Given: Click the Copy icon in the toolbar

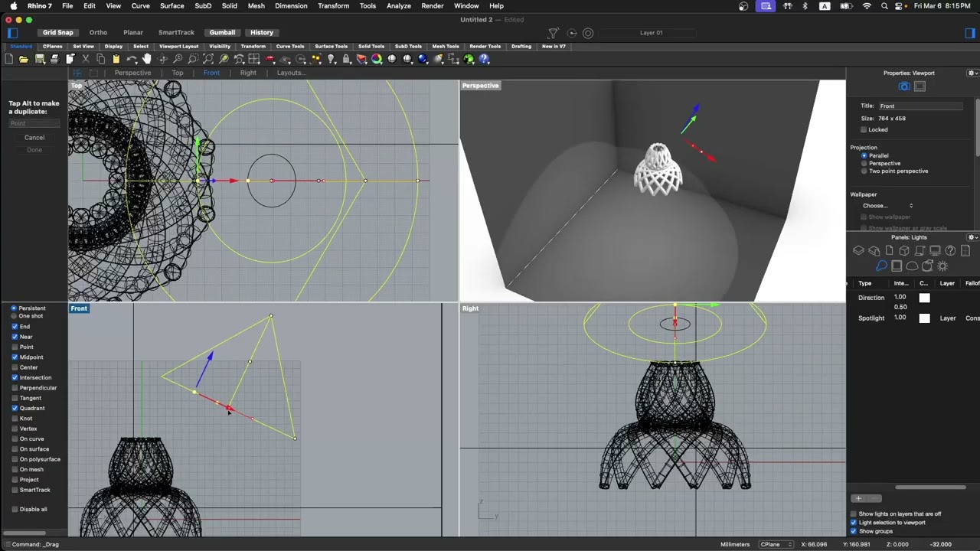Looking at the screenshot, I should pyautogui.click(x=100, y=59).
